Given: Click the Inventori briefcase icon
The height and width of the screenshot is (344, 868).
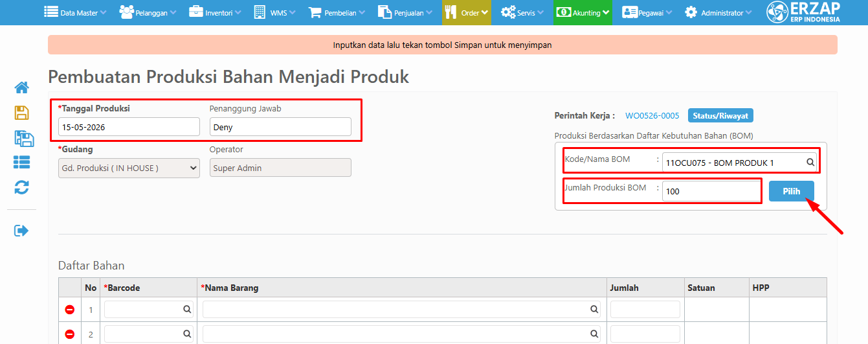Looking at the screenshot, I should (x=195, y=12).
